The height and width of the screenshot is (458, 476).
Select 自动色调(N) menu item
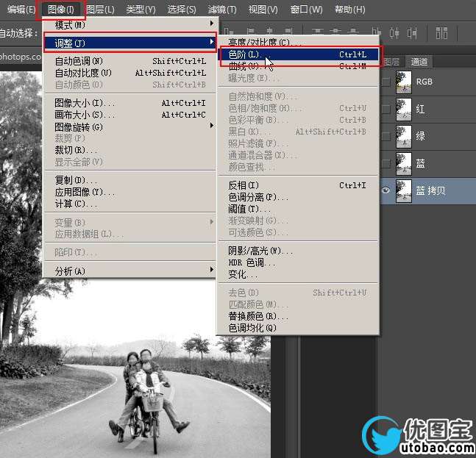click(x=129, y=61)
